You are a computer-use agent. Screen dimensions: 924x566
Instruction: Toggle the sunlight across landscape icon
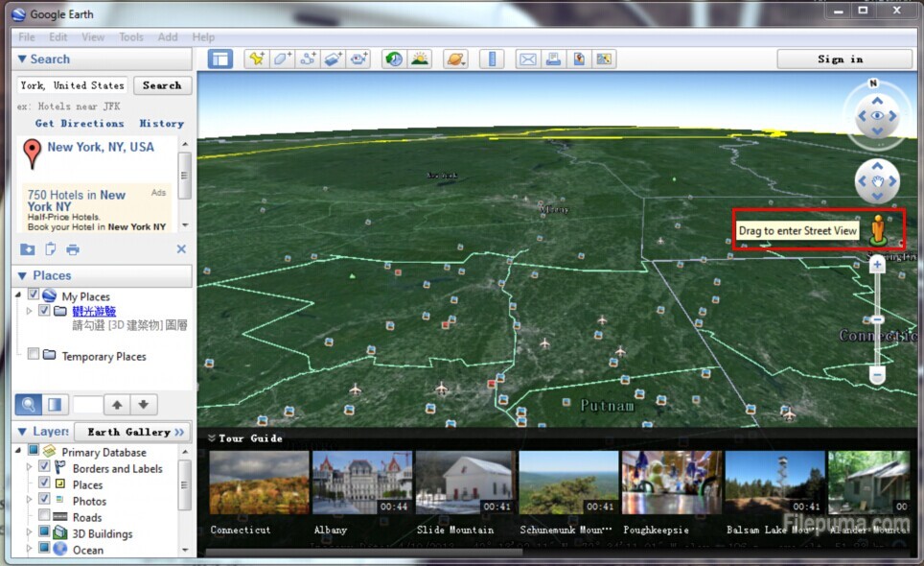(x=420, y=59)
